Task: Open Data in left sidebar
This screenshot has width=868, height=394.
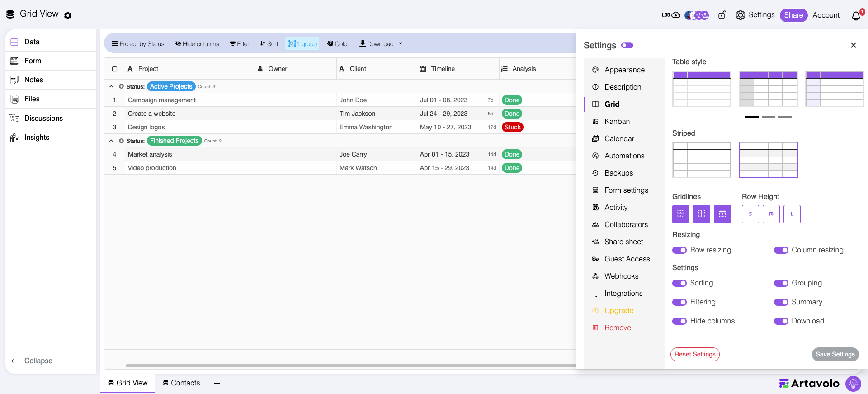Action: click(51, 42)
